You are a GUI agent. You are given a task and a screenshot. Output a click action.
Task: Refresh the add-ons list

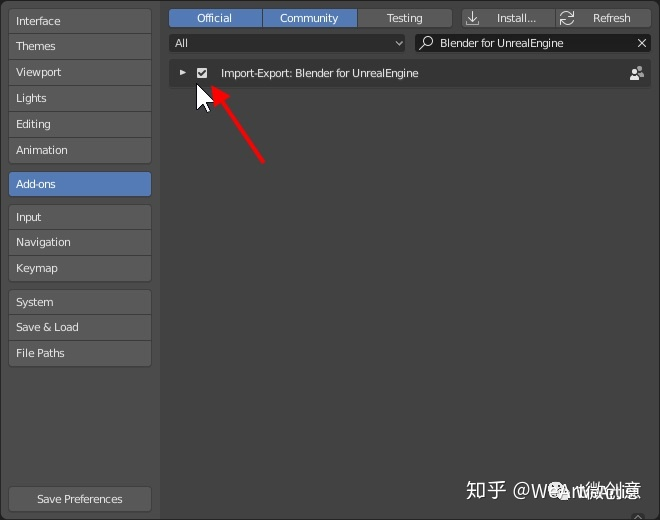[x=604, y=18]
